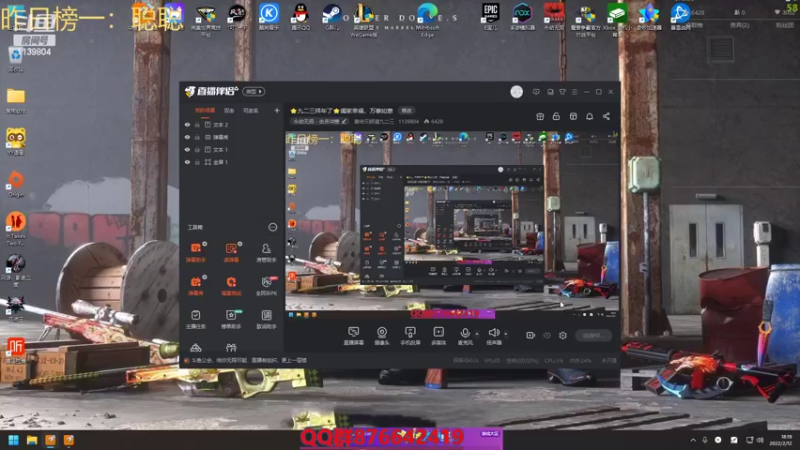800x450 pixels.
Task: Open the notification bell
Action: (x=589, y=116)
